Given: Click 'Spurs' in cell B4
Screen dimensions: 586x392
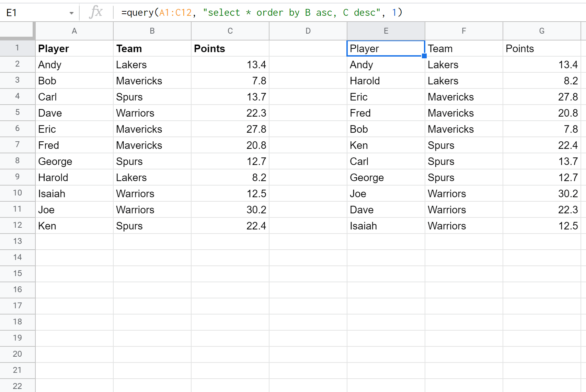Looking at the screenshot, I should tap(129, 97).
